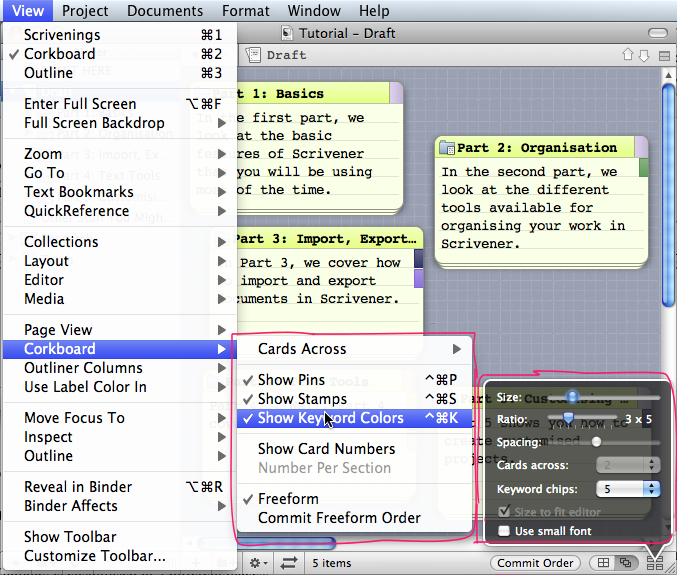677x575 pixels.
Task: Open the Collections submenu
Action: tap(120, 242)
